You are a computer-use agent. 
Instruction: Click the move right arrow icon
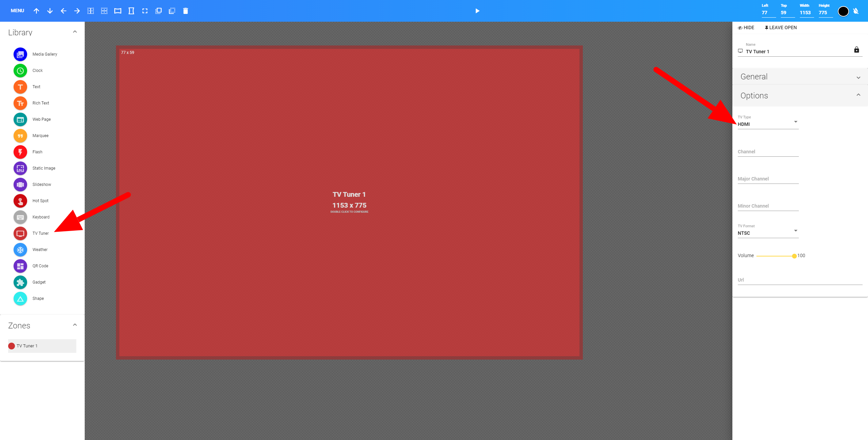pos(77,11)
